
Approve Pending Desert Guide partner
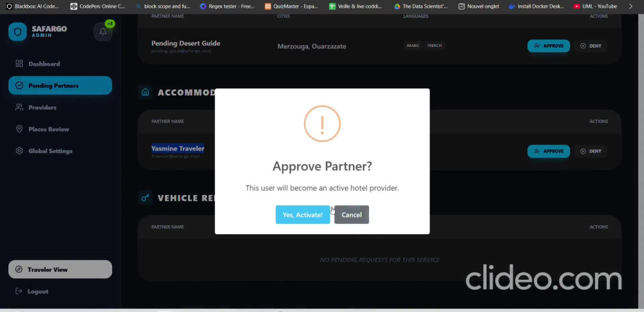click(x=549, y=46)
